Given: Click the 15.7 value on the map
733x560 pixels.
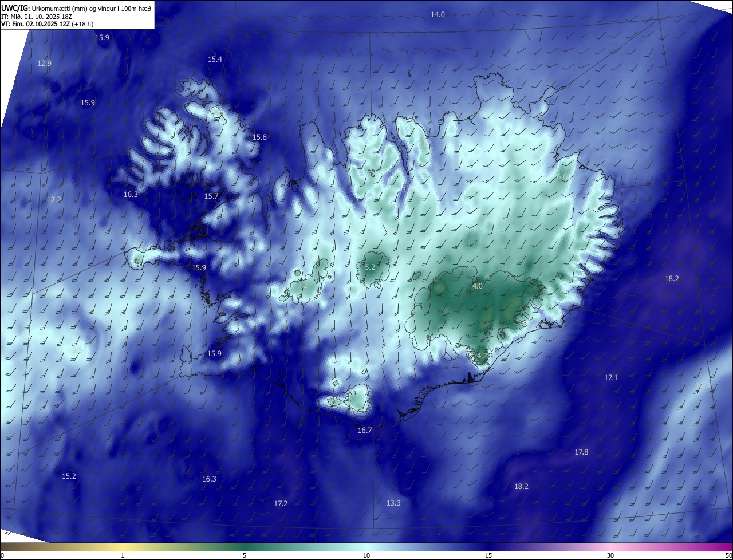Looking at the screenshot, I should coord(211,196).
